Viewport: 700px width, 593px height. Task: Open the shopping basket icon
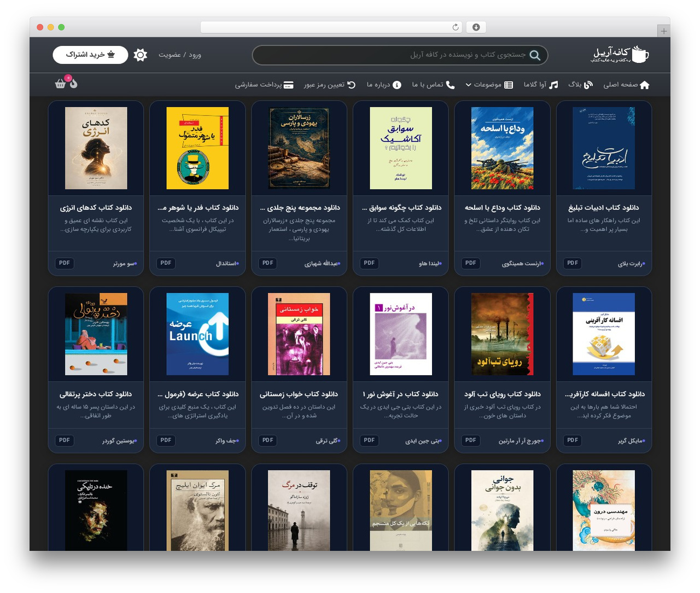point(61,84)
